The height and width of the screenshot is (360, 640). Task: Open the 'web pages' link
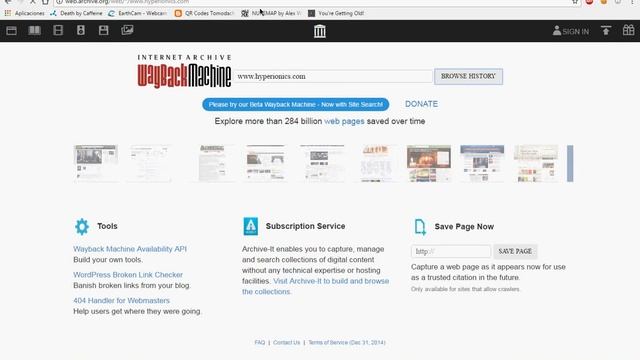(x=344, y=121)
